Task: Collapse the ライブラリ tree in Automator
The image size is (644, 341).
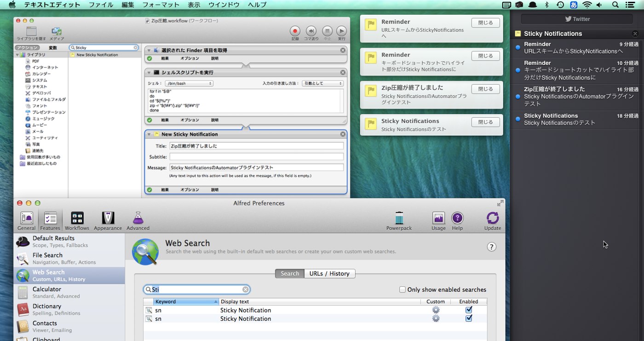Action: point(17,55)
